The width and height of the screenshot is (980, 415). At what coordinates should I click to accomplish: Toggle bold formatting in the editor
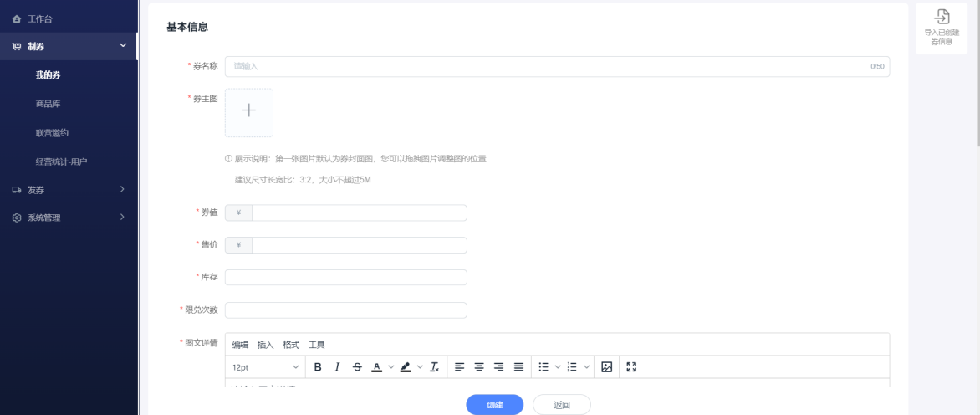pos(319,367)
